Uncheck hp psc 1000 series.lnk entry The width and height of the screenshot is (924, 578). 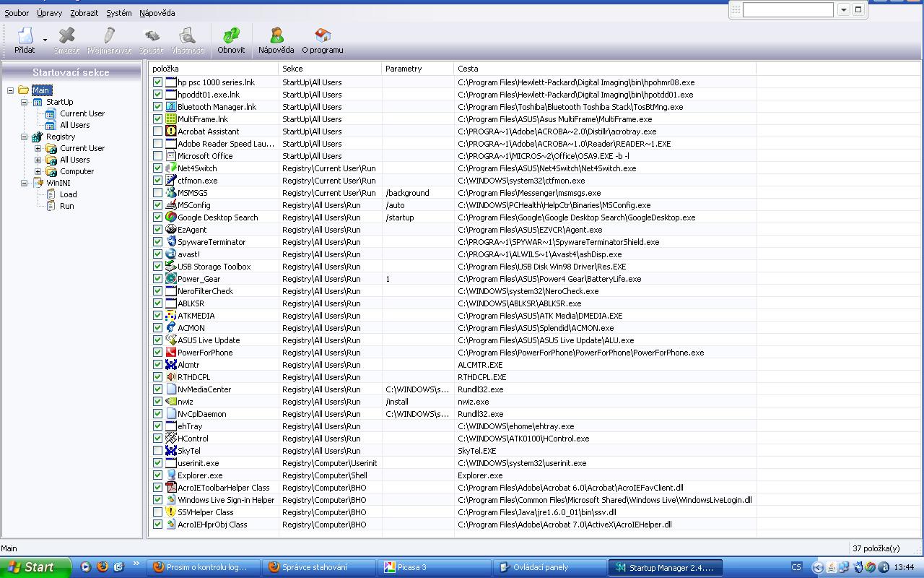(x=157, y=82)
